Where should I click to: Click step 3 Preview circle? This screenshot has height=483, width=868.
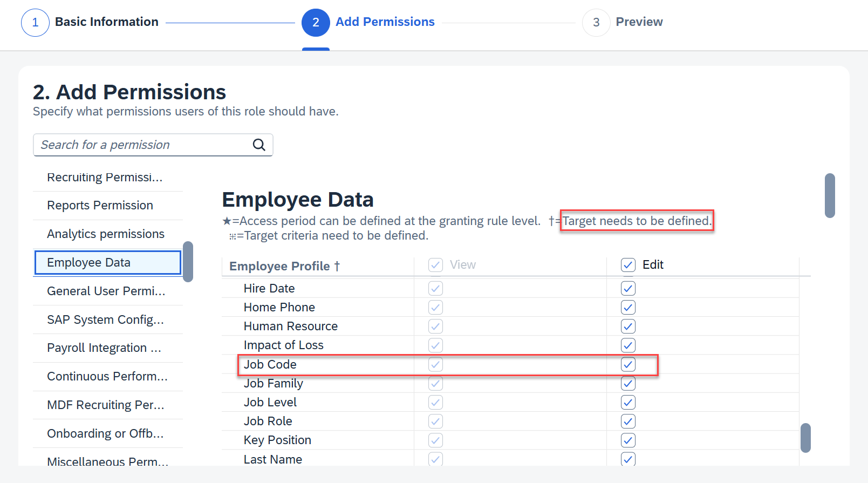click(596, 22)
